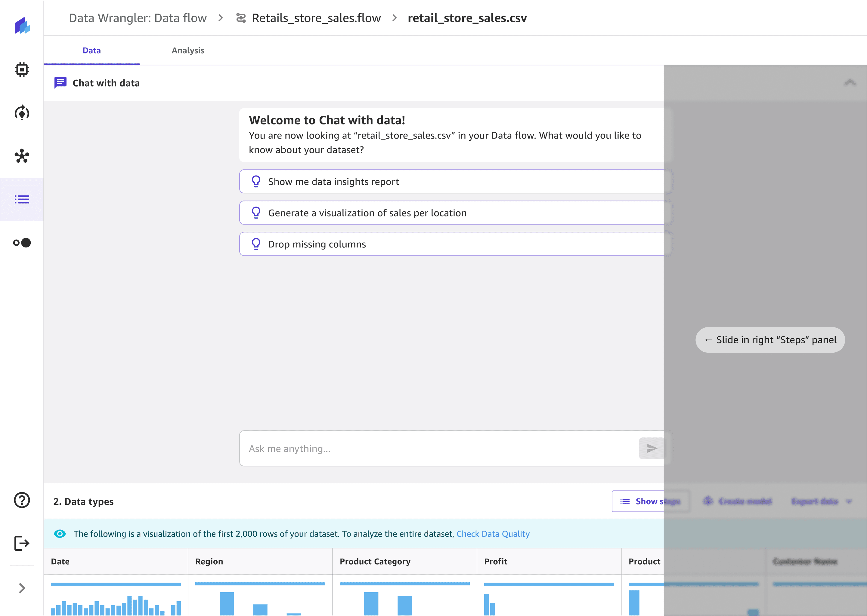The width and height of the screenshot is (867, 616).
Task: Switch to the Analysis tab
Action: (x=188, y=51)
